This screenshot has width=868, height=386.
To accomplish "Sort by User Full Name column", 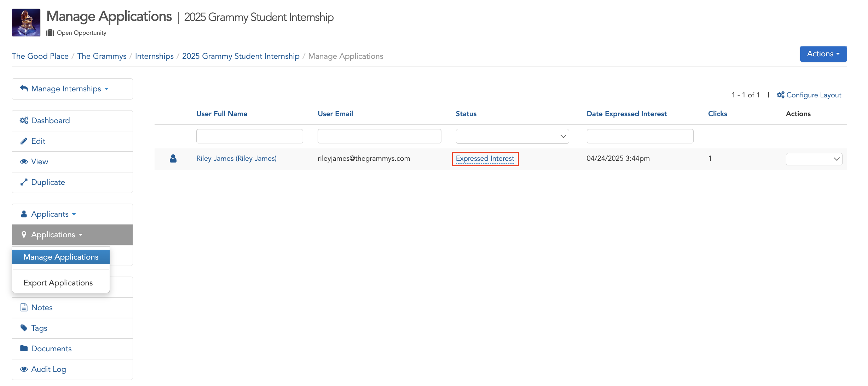I will pos(222,114).
